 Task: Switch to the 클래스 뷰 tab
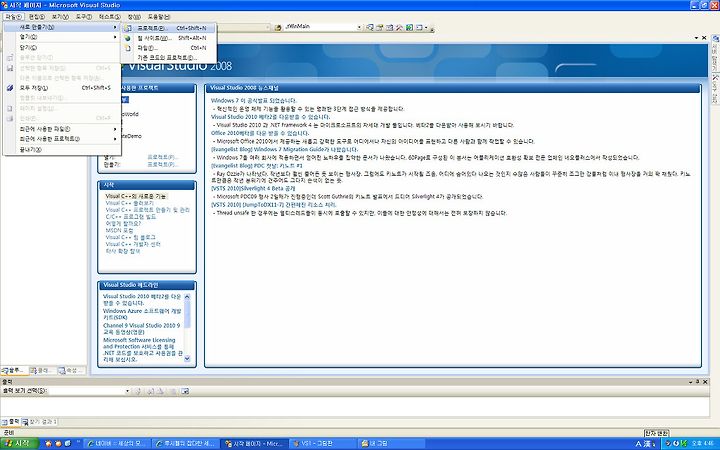[x=43, y=370]
